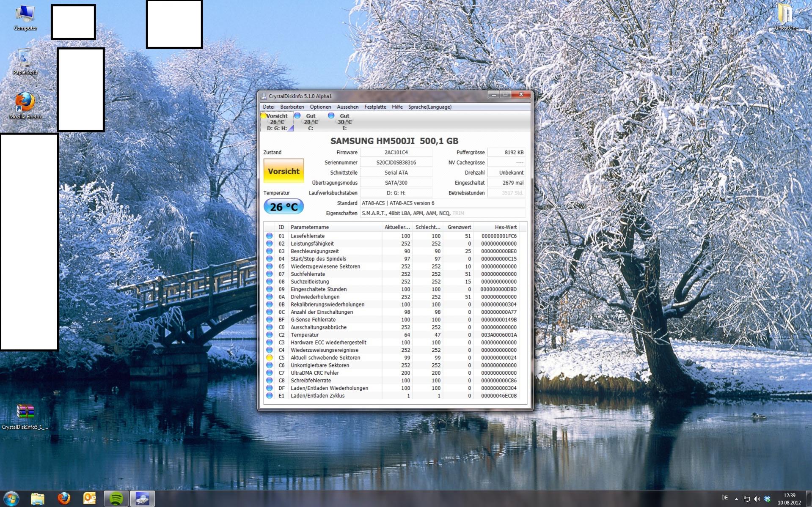Open the Bearbeiten menu
The width and height of the screenshot is (812, 507).
(292, 107)
